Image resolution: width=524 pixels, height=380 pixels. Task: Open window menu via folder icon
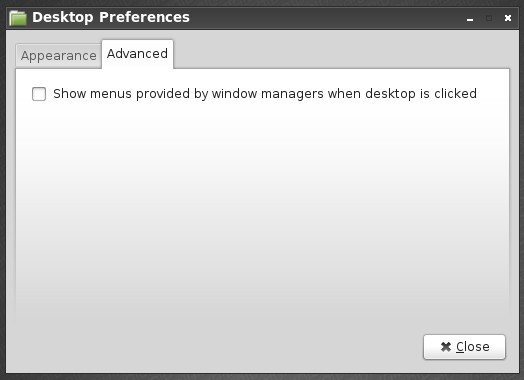(x=18, y=18)
